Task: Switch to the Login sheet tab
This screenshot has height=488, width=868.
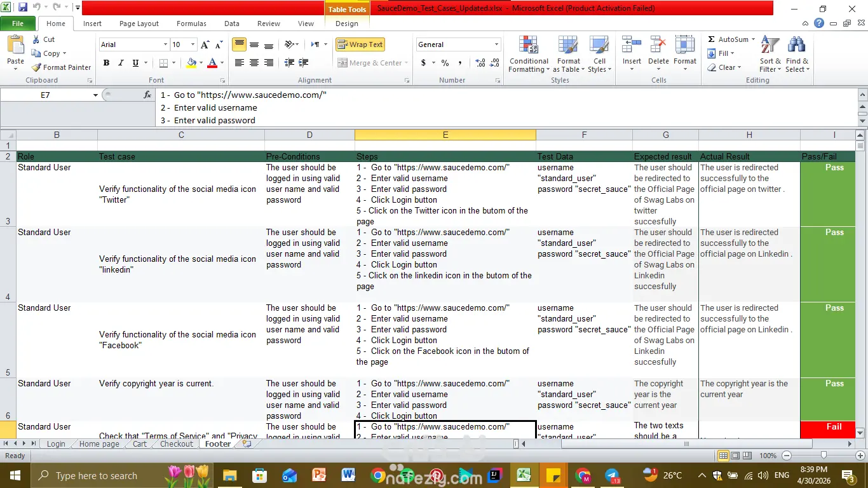Action: pyautogui.click(x=56, y=444)
